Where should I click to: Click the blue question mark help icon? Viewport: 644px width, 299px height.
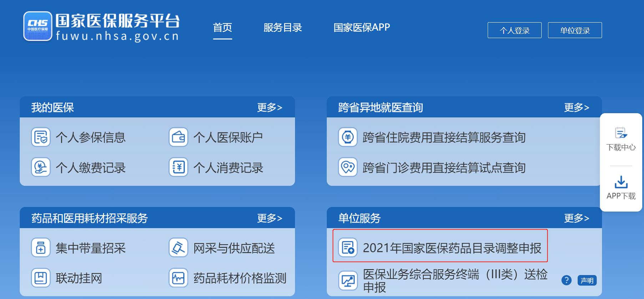coord(566,280)
